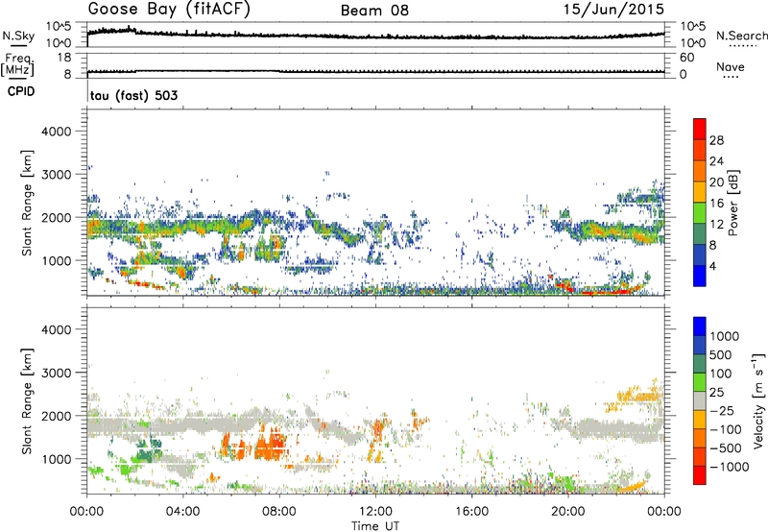Select the '3000' range tick on the velocity panel

[x=56, y=373]
